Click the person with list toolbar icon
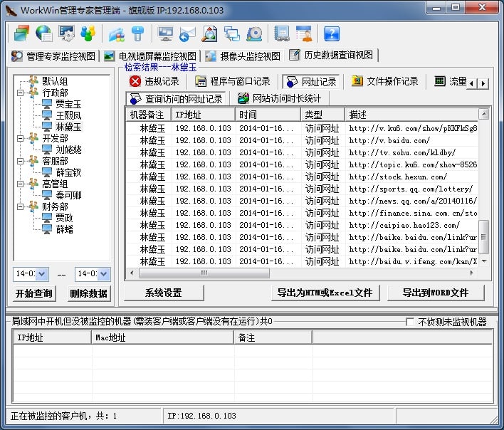Viewport: 504px width, 430px height. click(x=304, y=33)
